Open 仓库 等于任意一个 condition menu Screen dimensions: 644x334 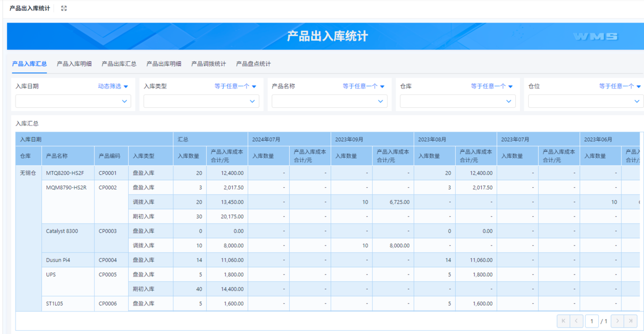point(492,86)
